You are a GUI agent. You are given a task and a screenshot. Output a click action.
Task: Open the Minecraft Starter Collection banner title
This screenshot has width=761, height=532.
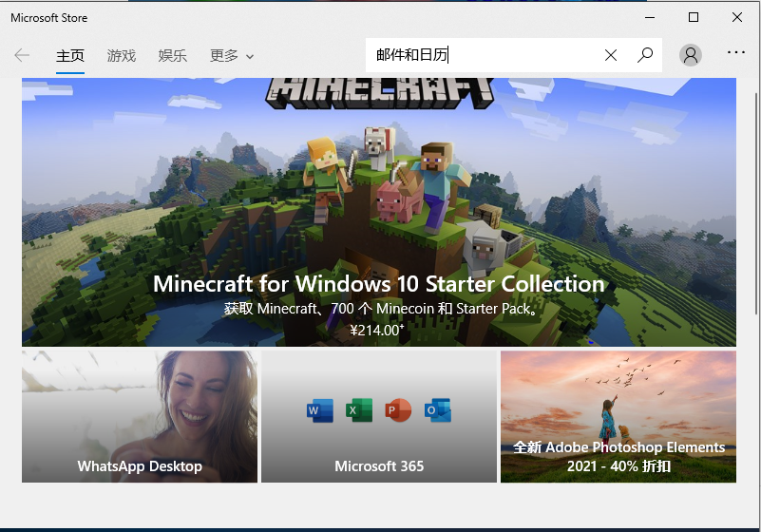378,284
